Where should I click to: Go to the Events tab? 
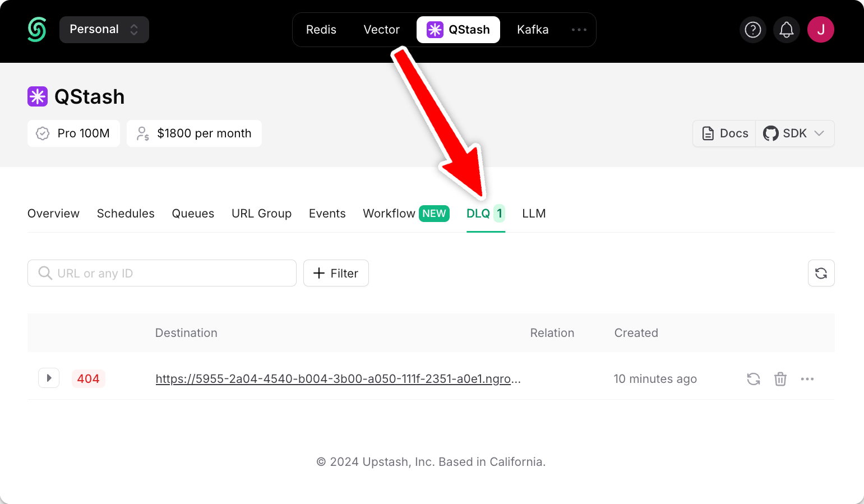tap(327, 214)
